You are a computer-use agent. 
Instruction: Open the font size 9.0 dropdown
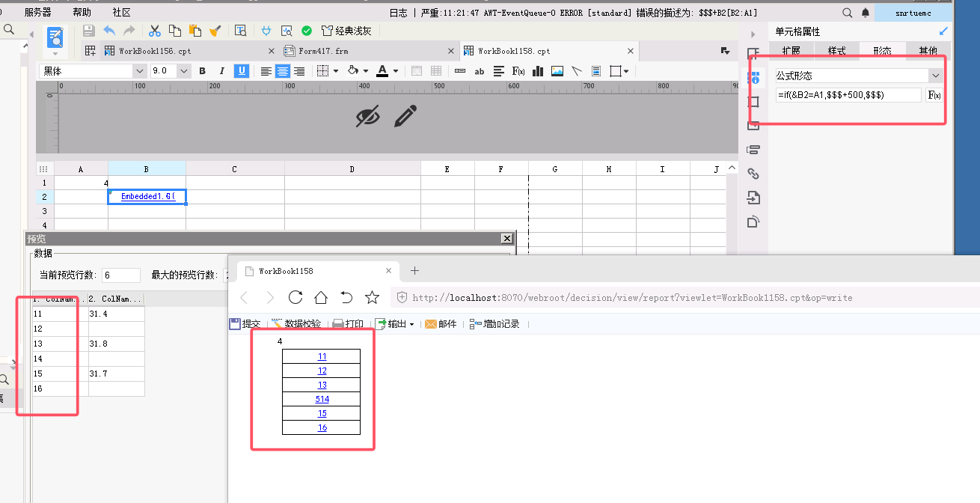pos(171,71)
